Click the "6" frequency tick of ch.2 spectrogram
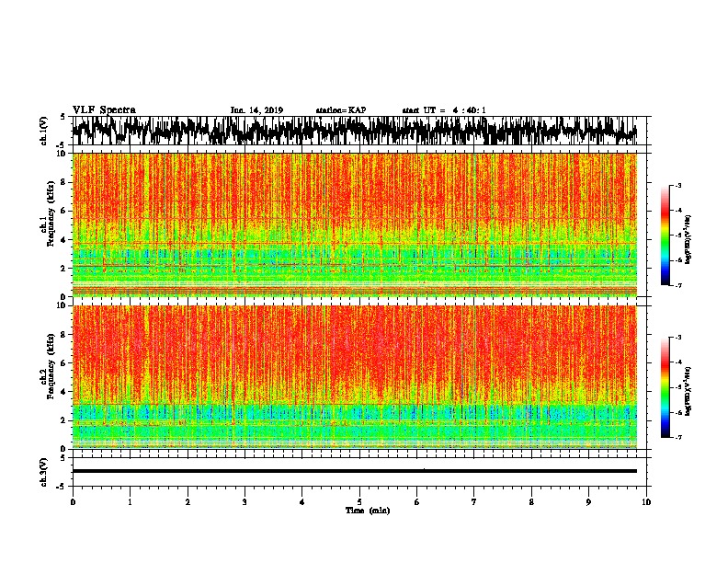 pos(63,363)
